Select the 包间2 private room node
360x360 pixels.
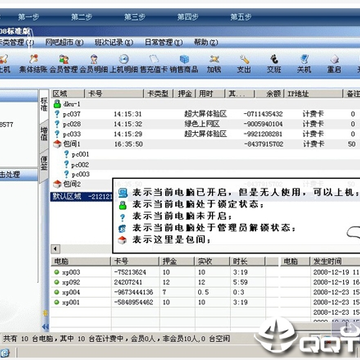click(x=67, y=184)
